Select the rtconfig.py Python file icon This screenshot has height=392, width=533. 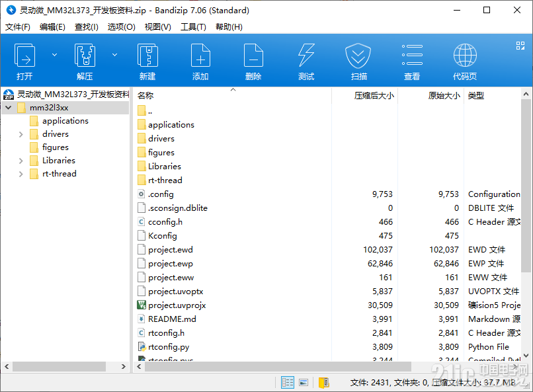pyautogui.click(x=142, y=347)
